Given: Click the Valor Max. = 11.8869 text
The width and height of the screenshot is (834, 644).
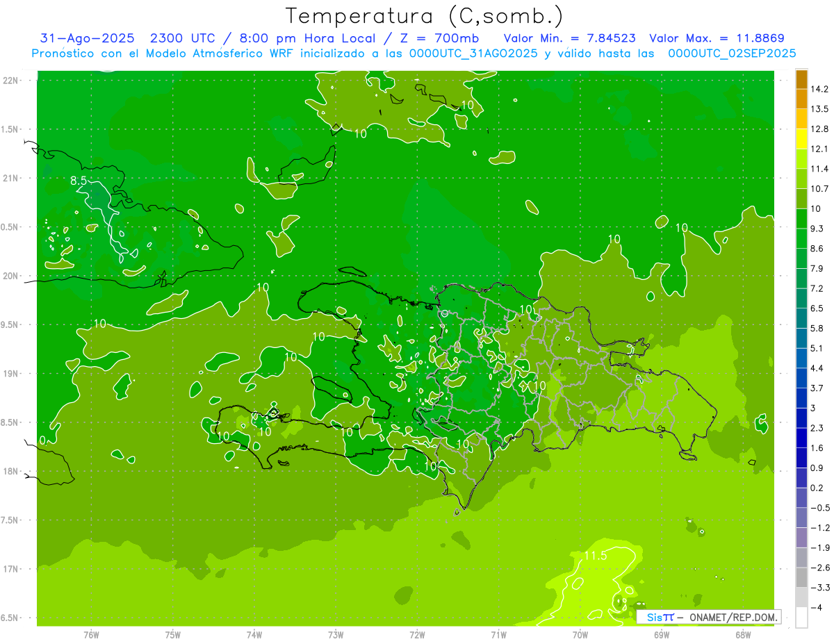Looking at the screenshot, I should coord(717,38).
